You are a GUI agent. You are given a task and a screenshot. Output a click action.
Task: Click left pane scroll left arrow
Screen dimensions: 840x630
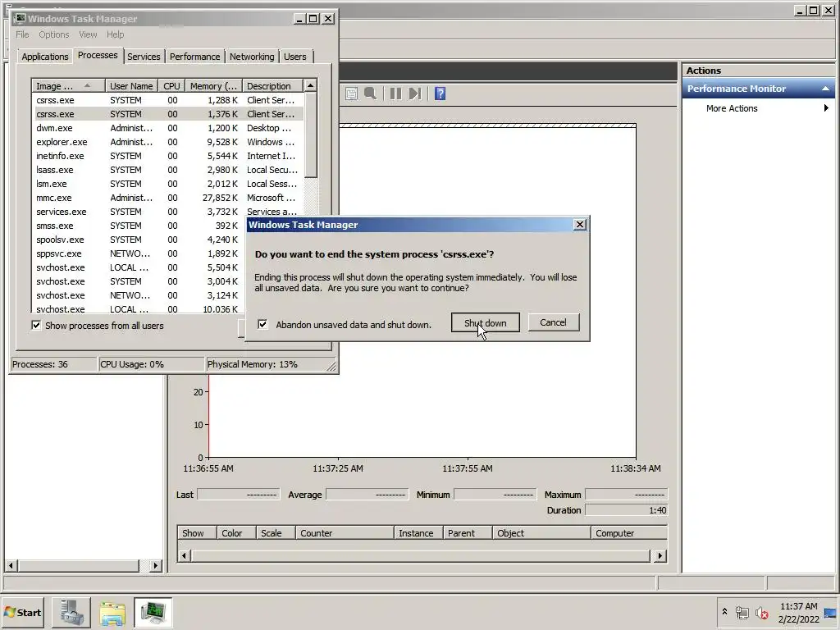tap(11, 565)
